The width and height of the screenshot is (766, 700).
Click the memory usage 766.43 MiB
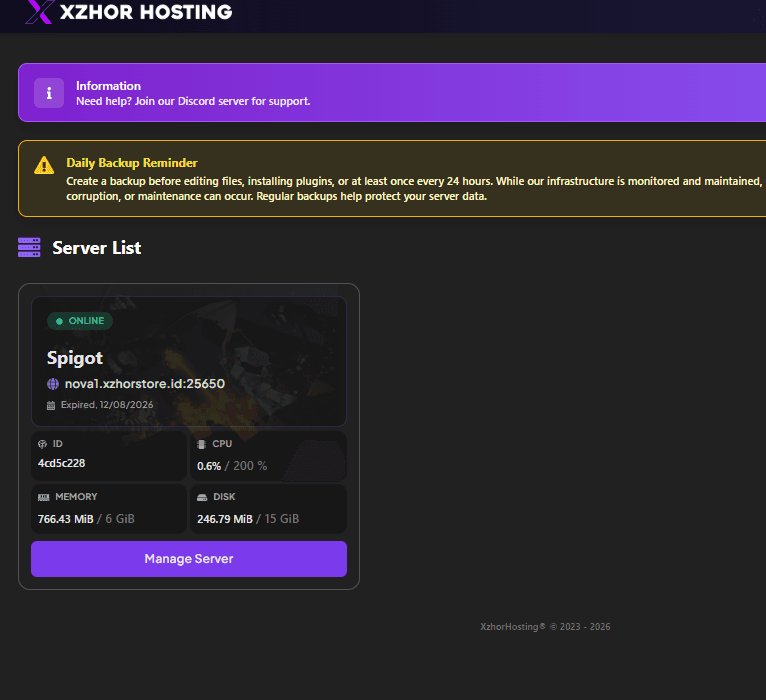pos(65,519)
